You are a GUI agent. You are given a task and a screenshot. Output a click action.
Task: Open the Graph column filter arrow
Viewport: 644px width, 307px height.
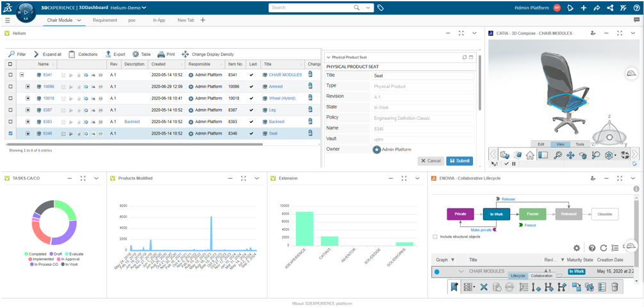click(x=452, y=260)
